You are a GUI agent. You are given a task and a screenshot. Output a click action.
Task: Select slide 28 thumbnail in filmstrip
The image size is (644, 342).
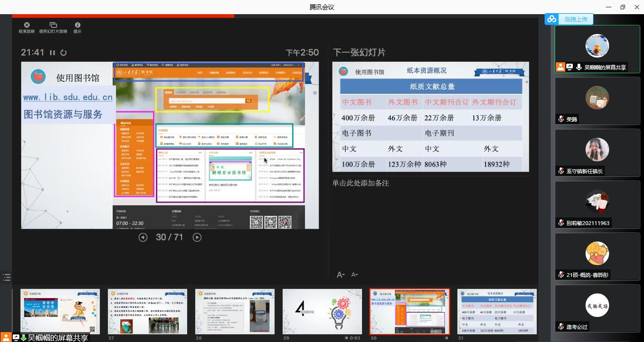[234, 311]
